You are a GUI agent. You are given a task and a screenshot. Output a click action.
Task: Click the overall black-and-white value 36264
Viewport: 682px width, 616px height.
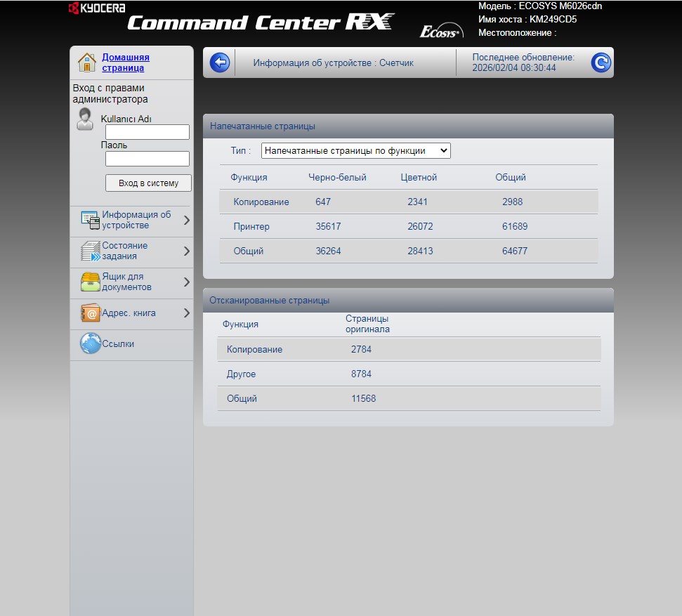[329, 251]
